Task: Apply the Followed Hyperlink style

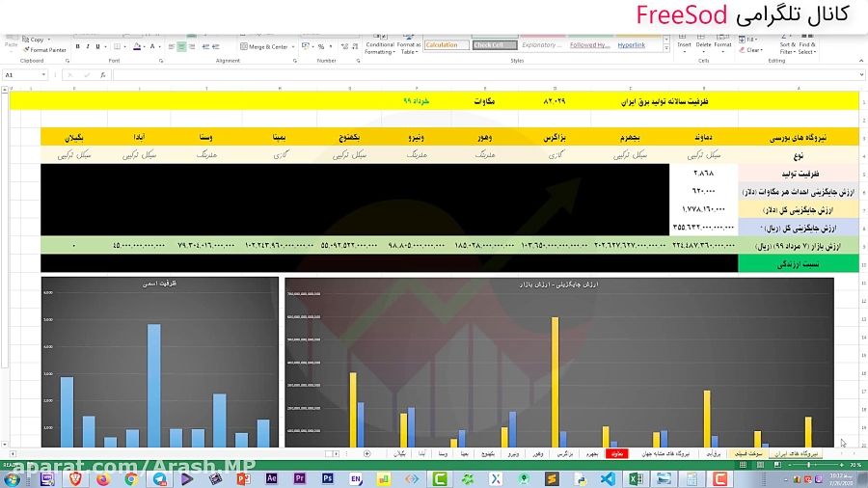Action: [590, 44]
